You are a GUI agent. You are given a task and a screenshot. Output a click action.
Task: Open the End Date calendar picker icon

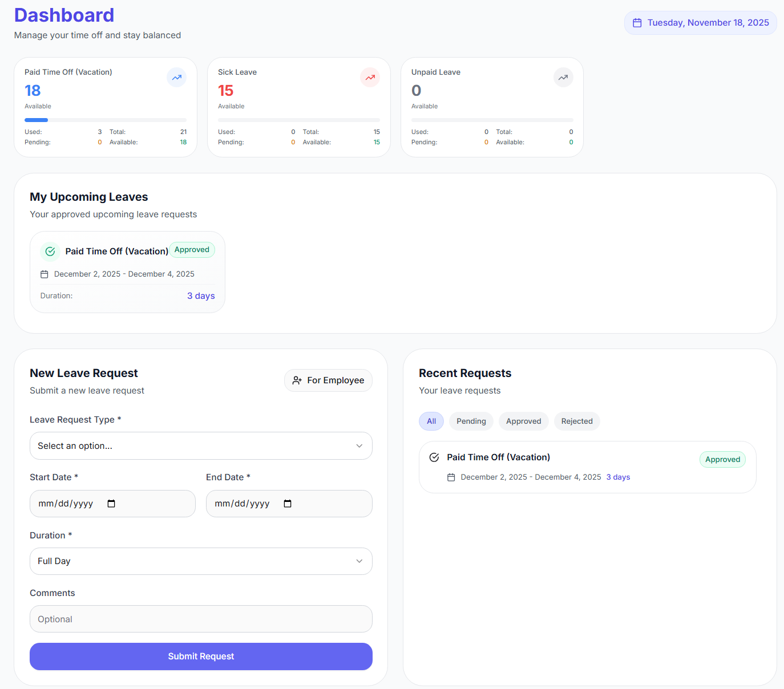coord(288,504)
